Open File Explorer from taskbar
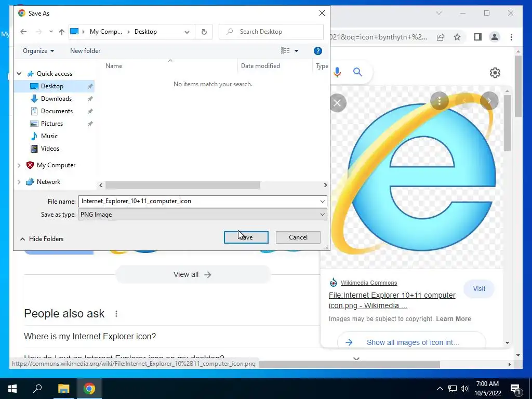The width and height of the screenshot is (532, 399). tap(63, 389)
